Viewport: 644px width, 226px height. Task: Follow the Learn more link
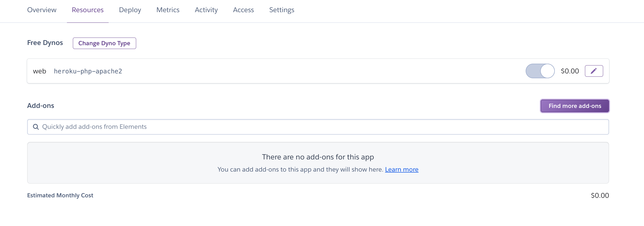pos(402,170)
